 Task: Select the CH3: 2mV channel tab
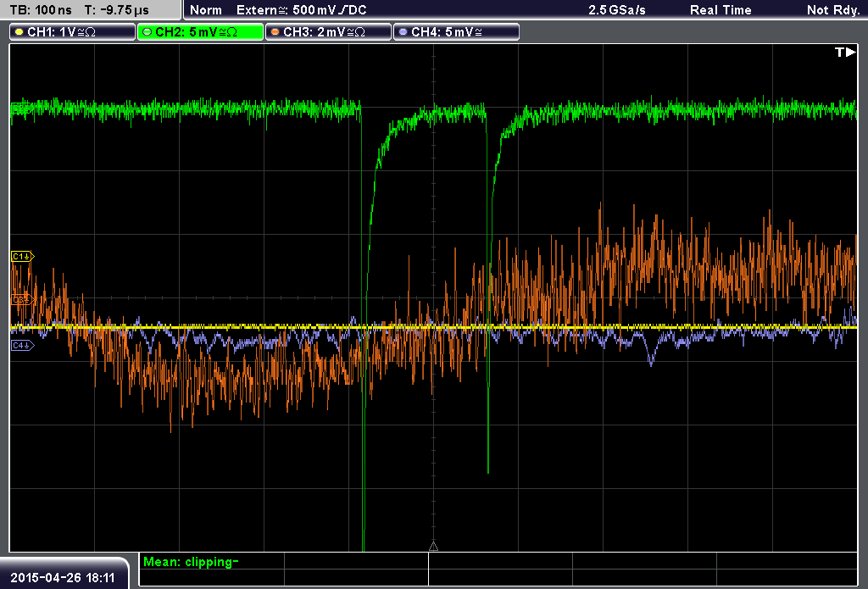(328, 32)
